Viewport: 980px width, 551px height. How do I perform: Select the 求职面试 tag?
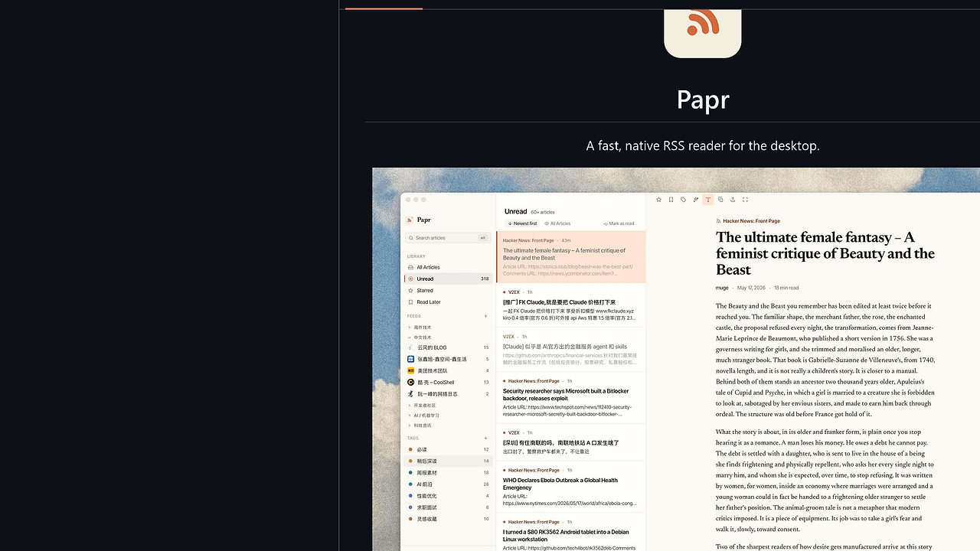448,507
